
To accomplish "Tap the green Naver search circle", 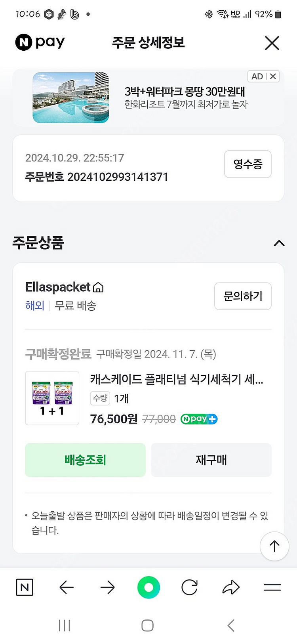I will [148, 587].
